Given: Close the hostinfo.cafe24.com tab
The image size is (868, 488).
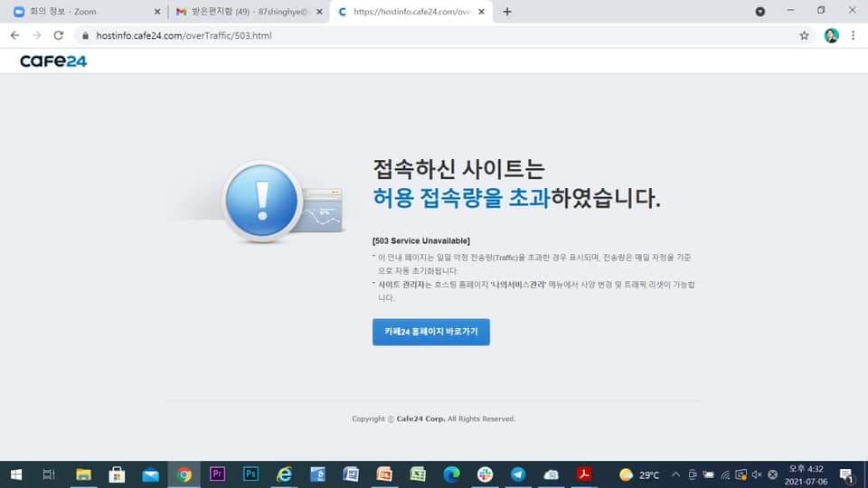Looking at the screenshot, I should click(482, 12).
